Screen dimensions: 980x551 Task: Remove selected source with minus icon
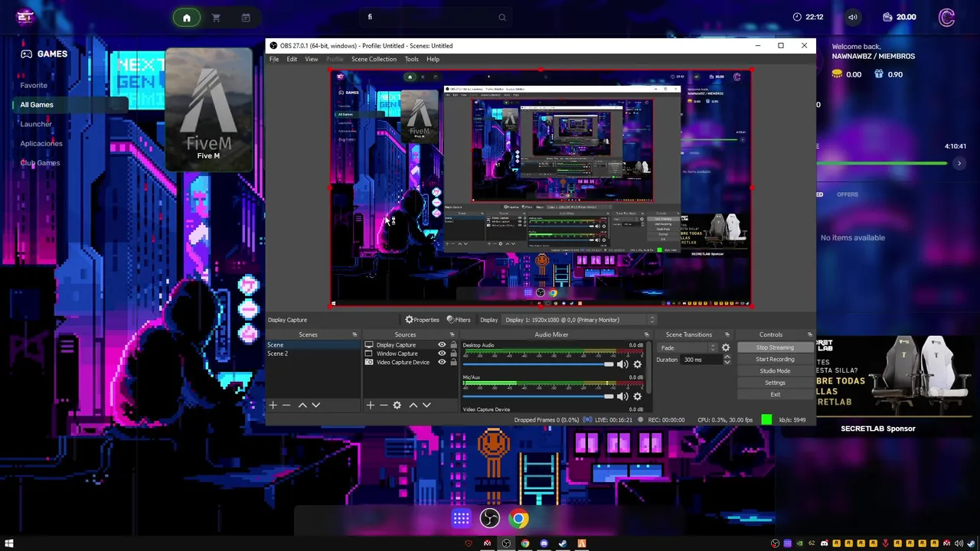(x=384, y=405)
